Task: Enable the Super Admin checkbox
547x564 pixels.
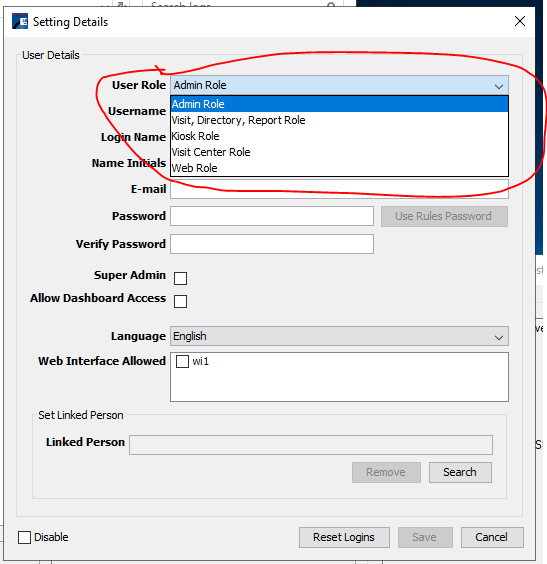Action: pos(180,278)
